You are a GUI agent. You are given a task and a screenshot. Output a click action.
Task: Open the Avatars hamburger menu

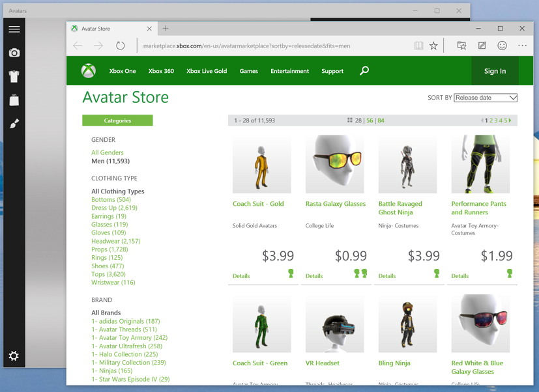pos(14,29)
